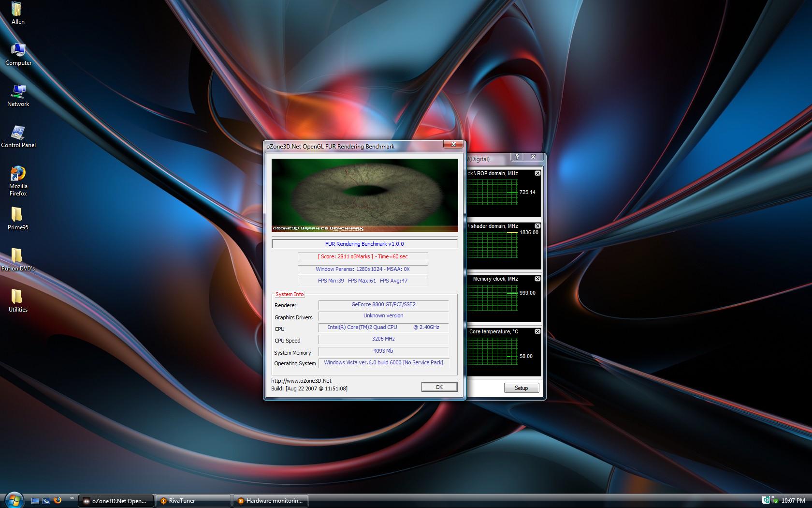
Task: Click the fur torus benchmark preview image
Action: click(365, 195)
